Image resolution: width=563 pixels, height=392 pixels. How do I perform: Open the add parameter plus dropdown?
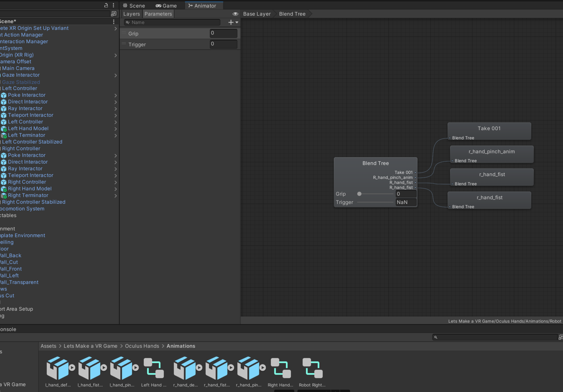(233, 22)
